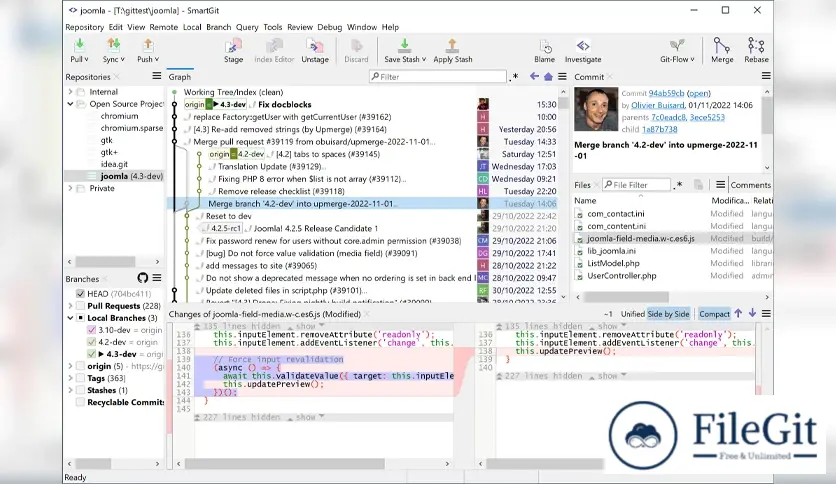Switch to Unified diff view
This screenshot has height=484, width=836.
[x=632, y=314]
